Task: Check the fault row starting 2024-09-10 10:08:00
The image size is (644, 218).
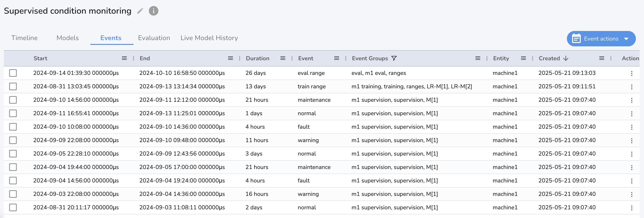Action: click(x=13, y=127)
